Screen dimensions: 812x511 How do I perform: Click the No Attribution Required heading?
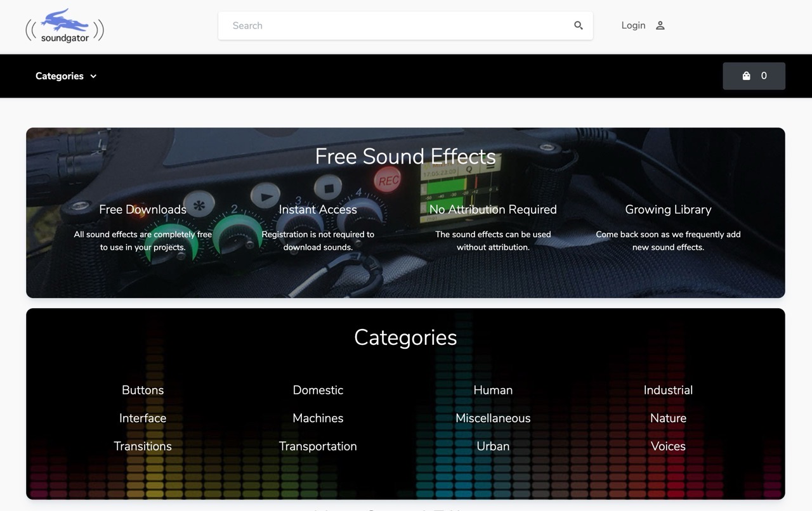click(x=493, y=209)
